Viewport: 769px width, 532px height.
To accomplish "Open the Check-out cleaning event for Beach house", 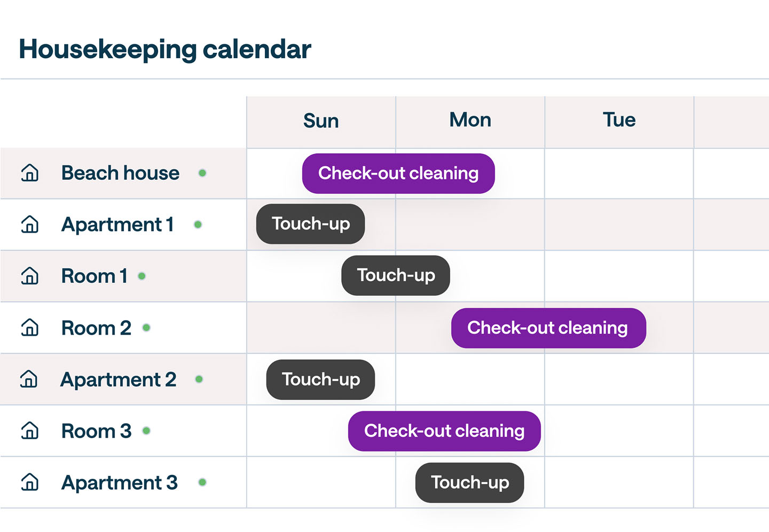I will 398,173.
